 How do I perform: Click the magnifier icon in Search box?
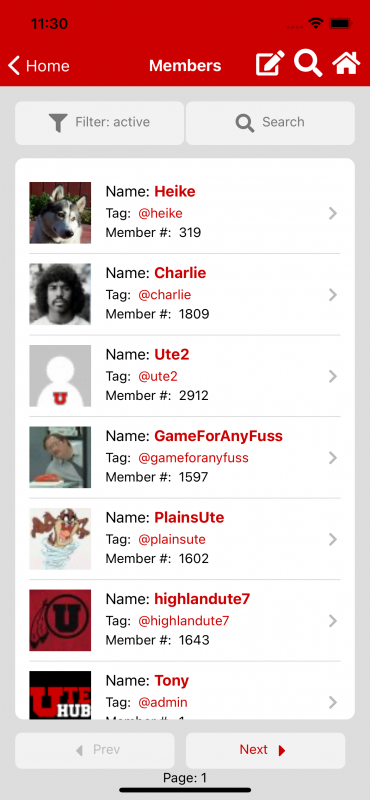click(245, 123)
